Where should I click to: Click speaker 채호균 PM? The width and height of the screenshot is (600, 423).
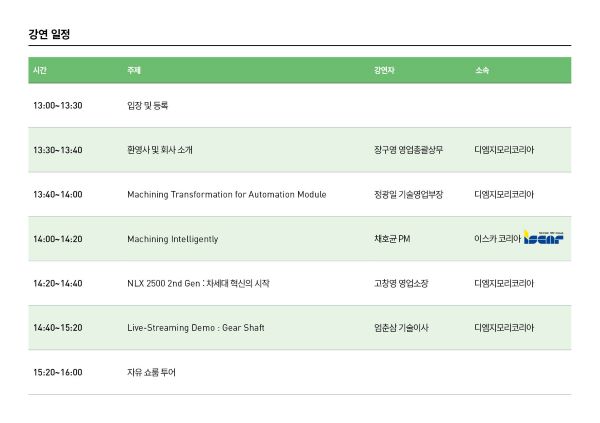coord(392,239)
